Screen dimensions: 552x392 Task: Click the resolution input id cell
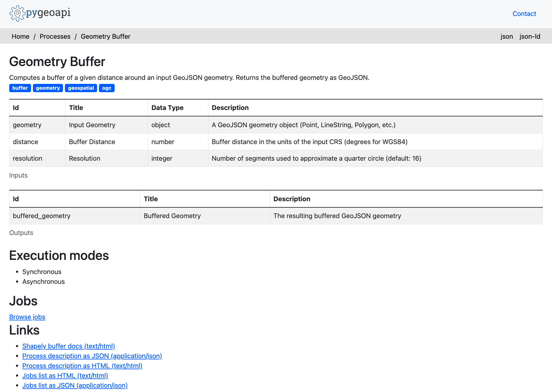pos(27,159)
